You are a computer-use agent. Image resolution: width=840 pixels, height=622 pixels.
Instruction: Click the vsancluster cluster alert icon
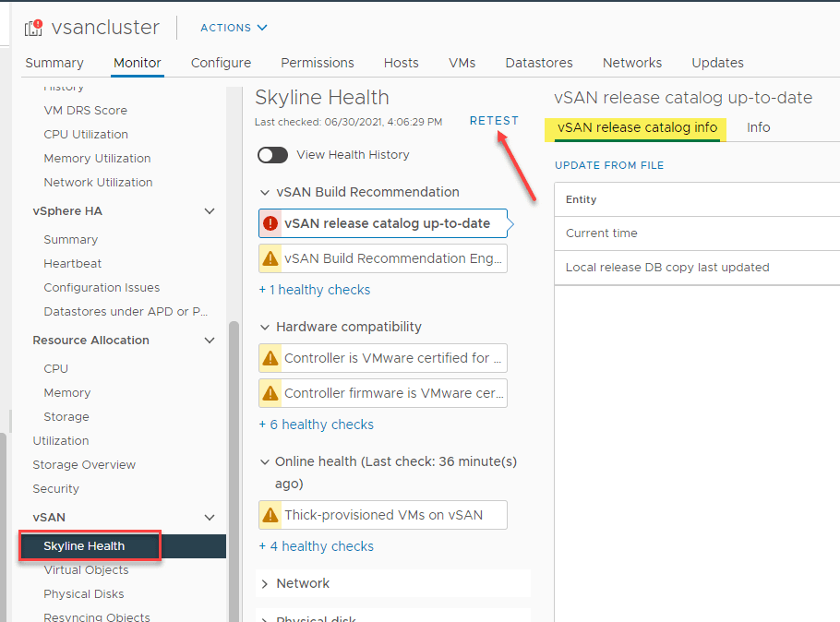pos(33,28)
